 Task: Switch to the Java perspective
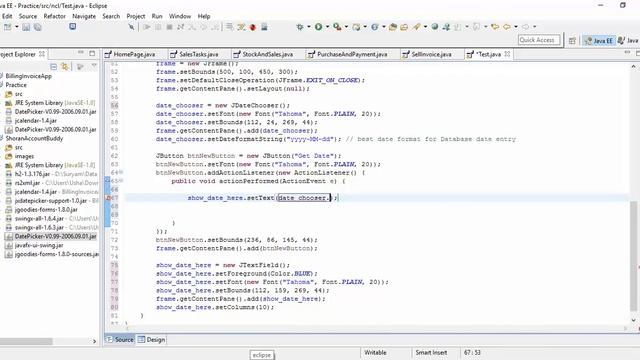[x=628, y=40]
